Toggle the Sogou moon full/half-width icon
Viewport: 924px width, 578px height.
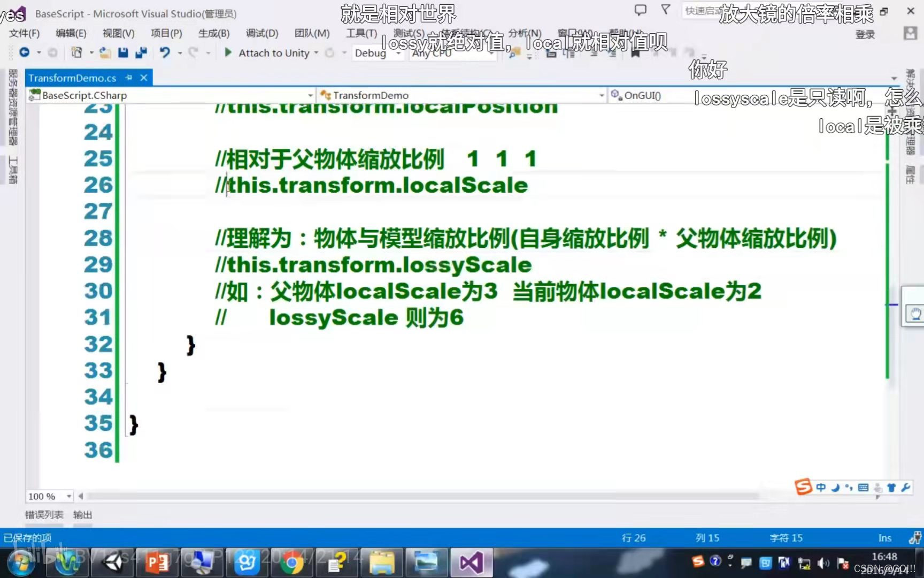pos(835,488)
